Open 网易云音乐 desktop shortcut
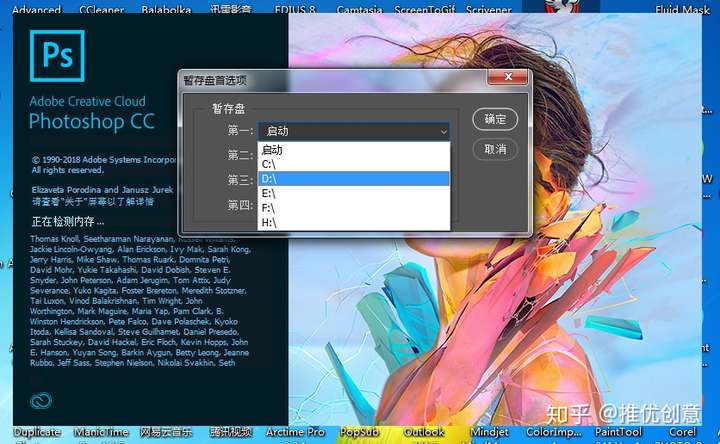Image resolution: width=720 pixels, height=444 pixels. click(166, 432)
